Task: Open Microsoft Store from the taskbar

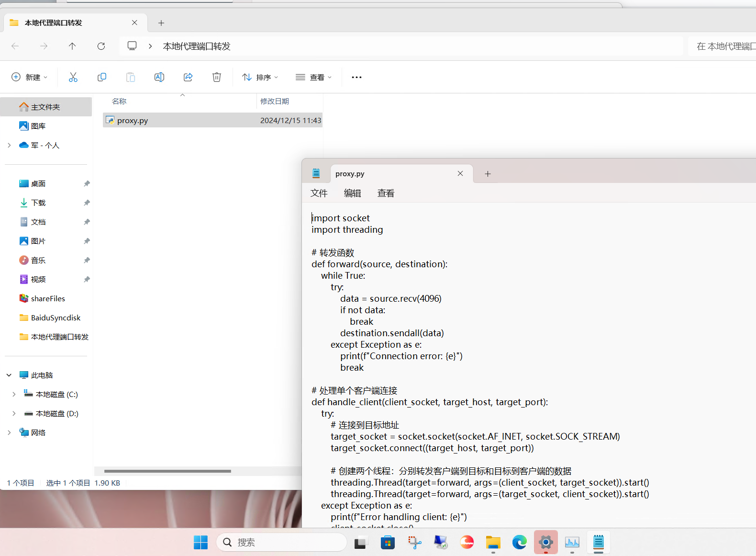Action: click(388, 543)
